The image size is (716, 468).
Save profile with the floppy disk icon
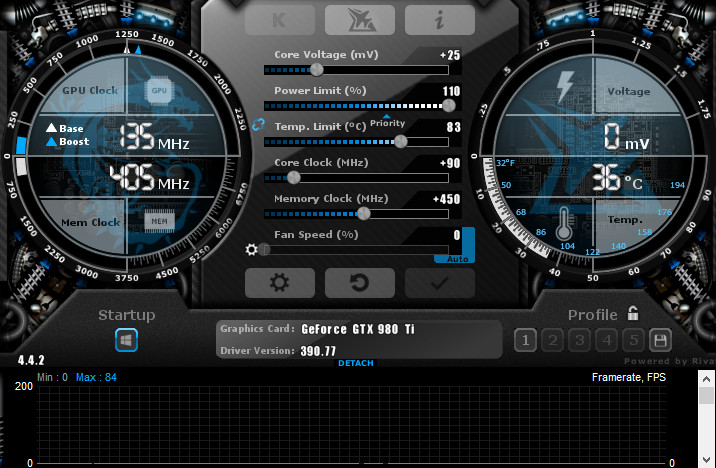[660, 340]
